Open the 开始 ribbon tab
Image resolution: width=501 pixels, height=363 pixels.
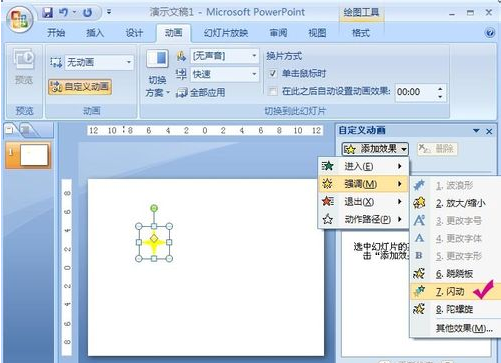(56, 33)
